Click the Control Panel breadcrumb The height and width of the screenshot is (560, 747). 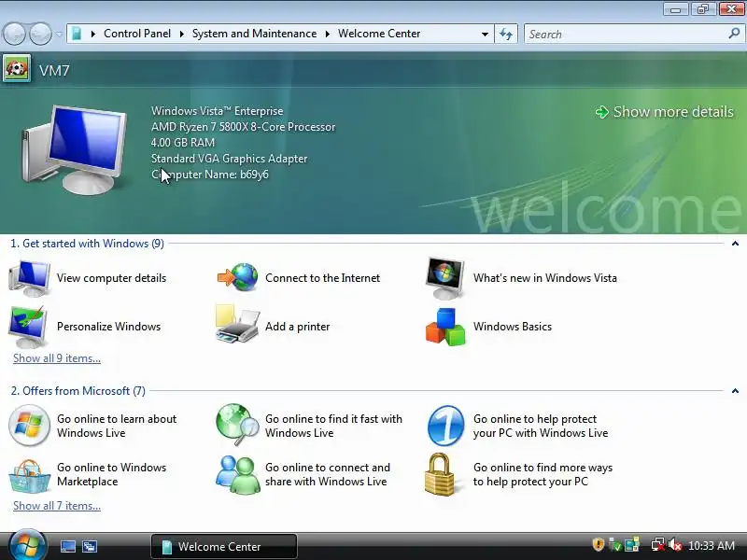[137, 34]
